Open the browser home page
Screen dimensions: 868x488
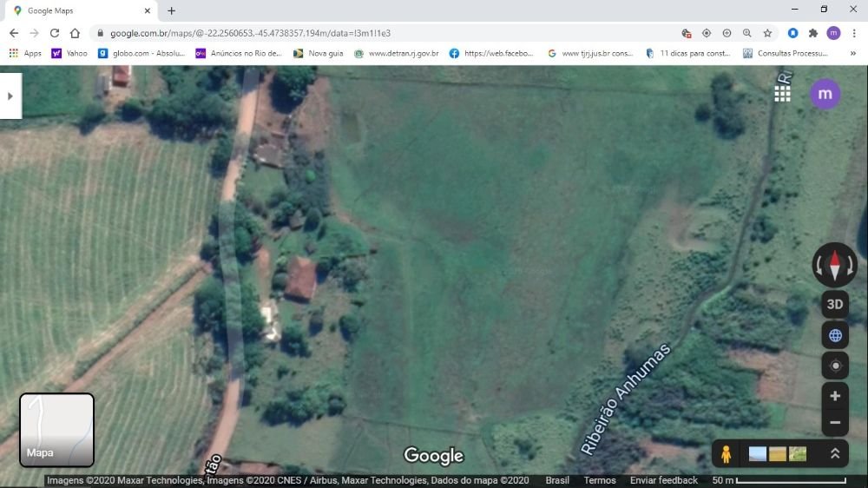click(x=75, y=33)
